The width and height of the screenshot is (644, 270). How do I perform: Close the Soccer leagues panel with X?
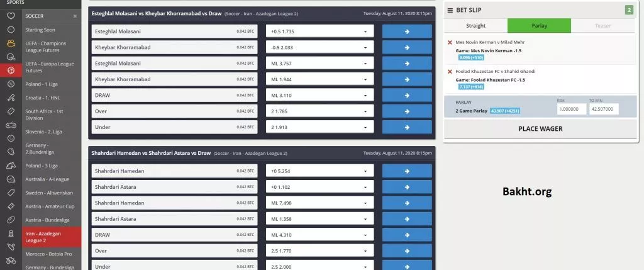click(75, 16)
